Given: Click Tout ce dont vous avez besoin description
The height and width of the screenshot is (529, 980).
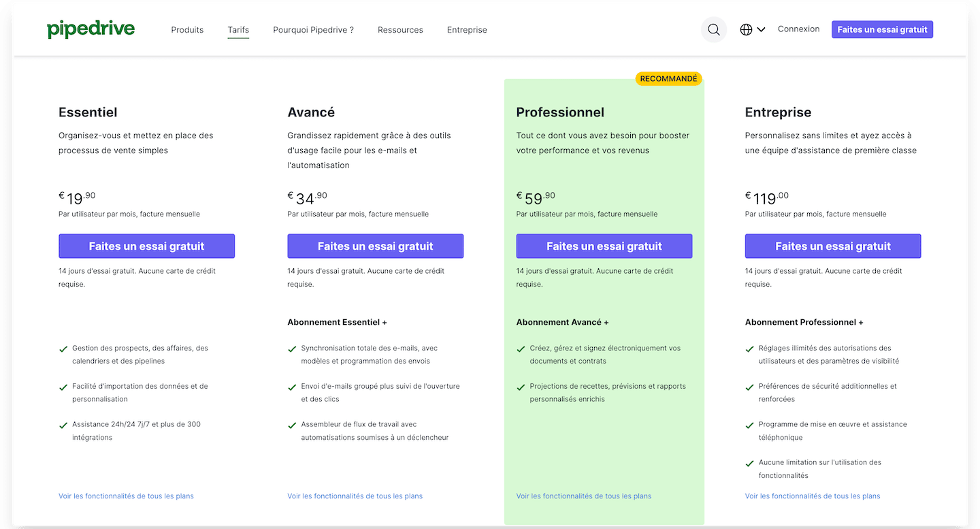Looking at the screenshot, I should click(602, 143).
